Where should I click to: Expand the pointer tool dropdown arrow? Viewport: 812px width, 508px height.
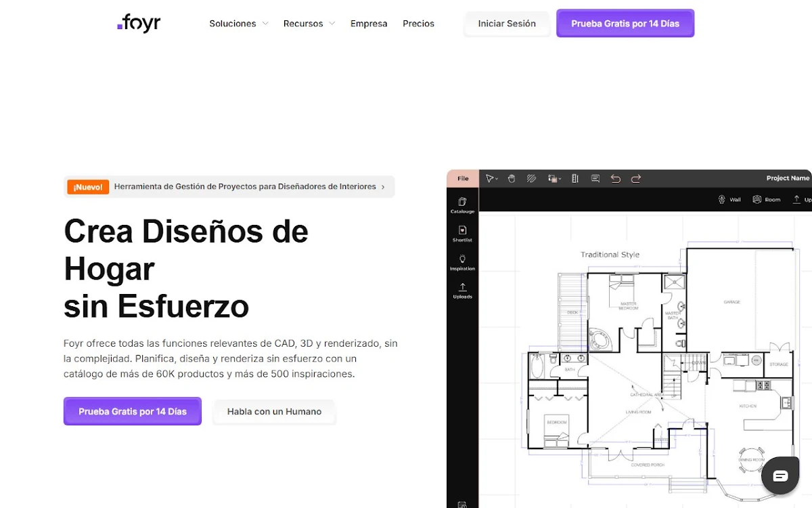497,179
